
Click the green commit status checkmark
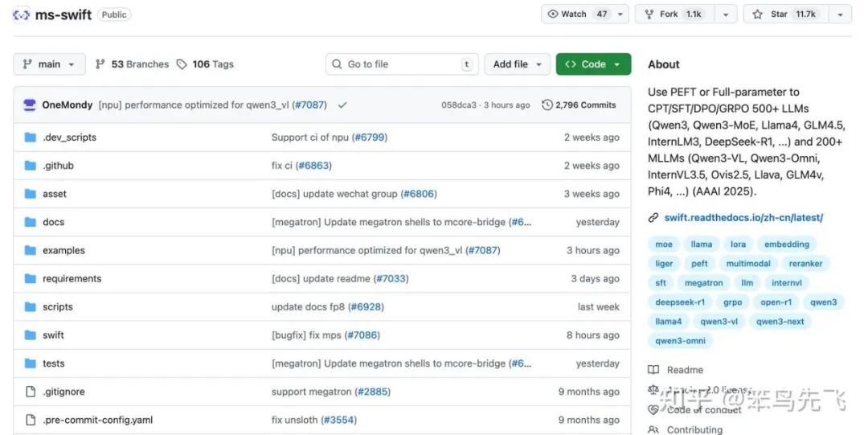tap(342, 105)
